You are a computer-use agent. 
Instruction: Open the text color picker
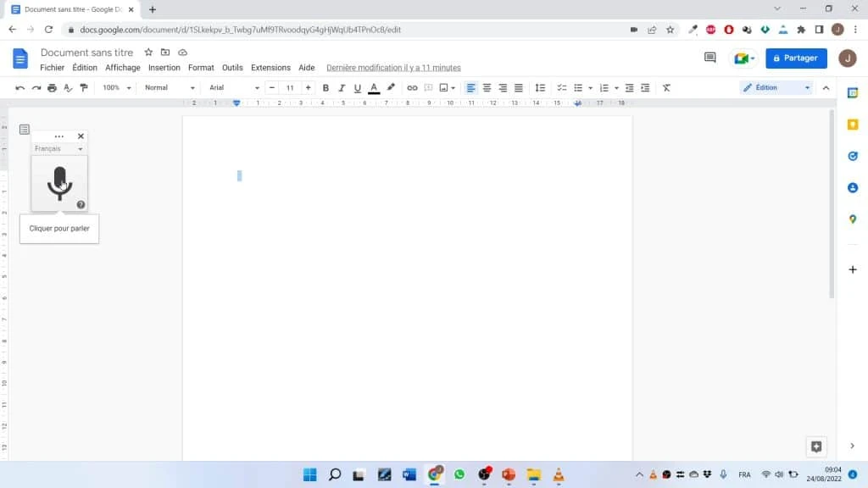coord(374,88)
